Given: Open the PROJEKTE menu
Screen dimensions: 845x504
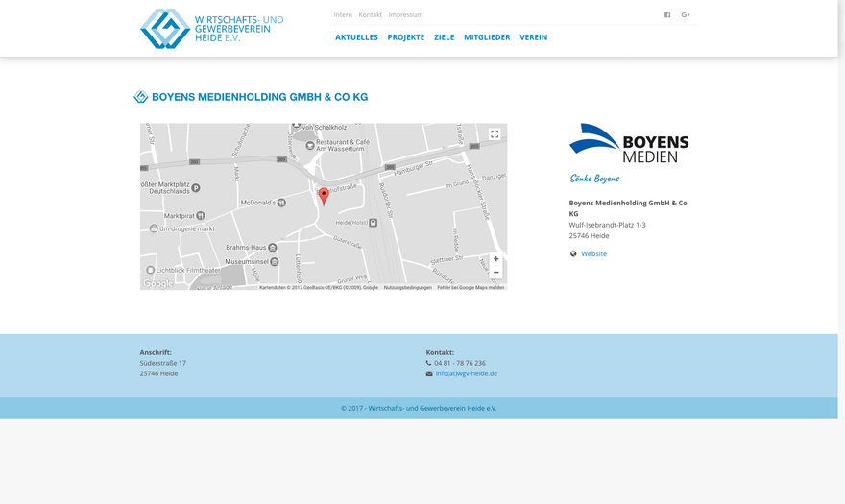Looking at the screenshot, I should [x=405, y=37].
